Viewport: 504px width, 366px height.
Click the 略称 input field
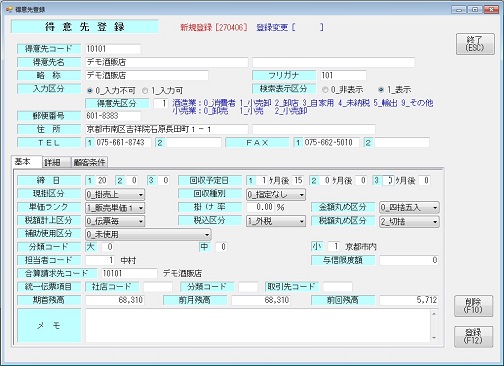tap(147, 75)
